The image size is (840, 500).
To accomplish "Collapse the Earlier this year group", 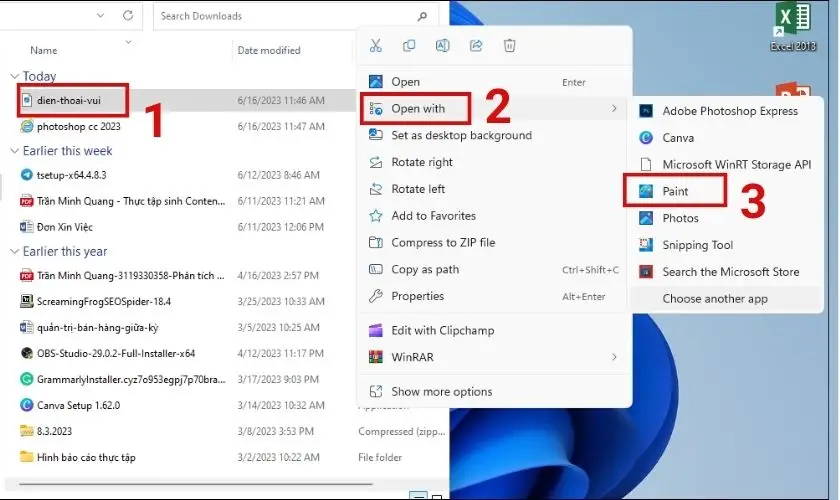I will click(14, 251).
